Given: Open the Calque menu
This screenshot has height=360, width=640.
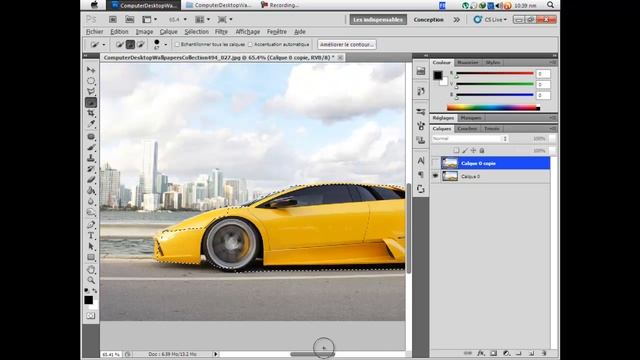Looking at the screenshot, I should (168, 32).
